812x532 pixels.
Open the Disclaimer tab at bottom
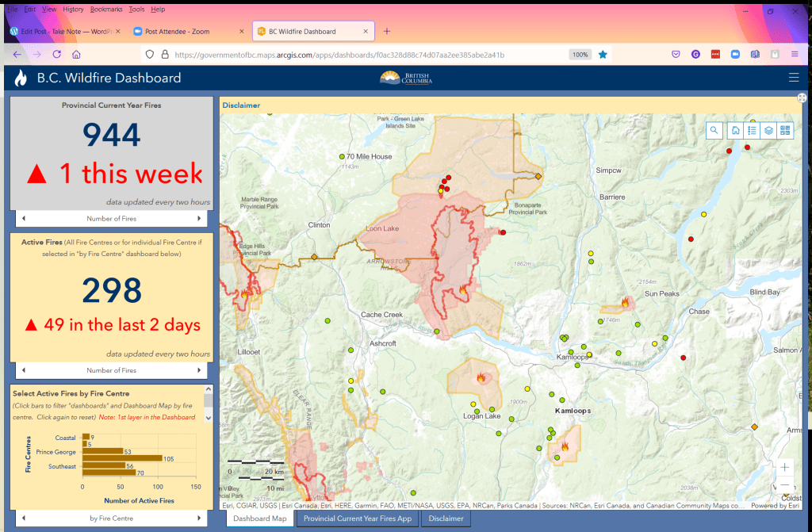click(x=446, y=519)
